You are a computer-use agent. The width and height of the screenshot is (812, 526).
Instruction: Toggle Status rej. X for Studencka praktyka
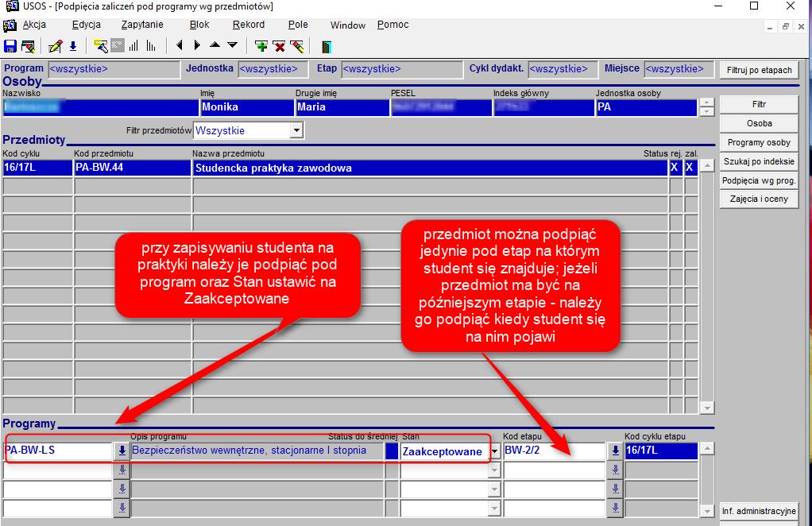(675, 168)
